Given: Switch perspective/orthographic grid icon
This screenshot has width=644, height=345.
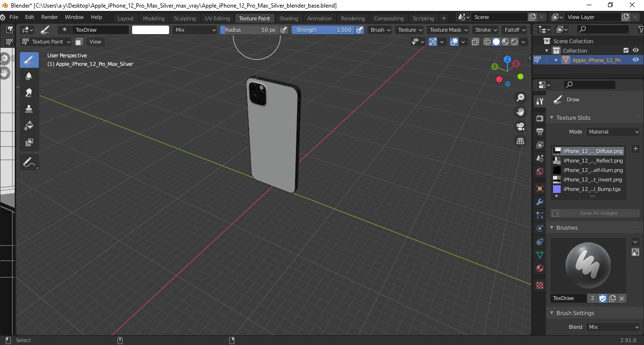Looking at the screenshot, I should point(520,141).
